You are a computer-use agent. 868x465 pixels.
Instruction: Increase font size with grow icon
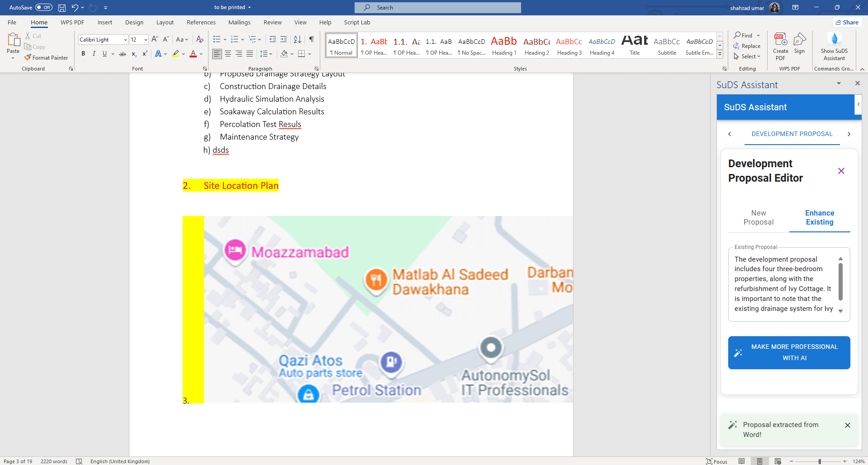(155, 39)
